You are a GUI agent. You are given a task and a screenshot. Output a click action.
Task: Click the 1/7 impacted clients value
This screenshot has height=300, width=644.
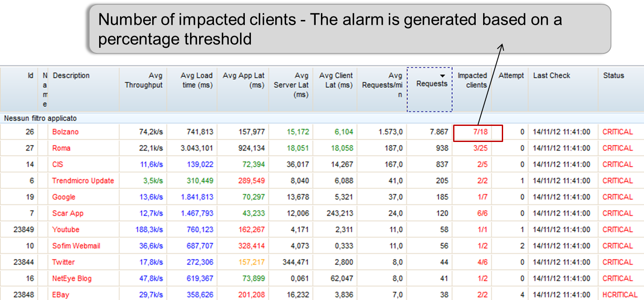point(482,197)
